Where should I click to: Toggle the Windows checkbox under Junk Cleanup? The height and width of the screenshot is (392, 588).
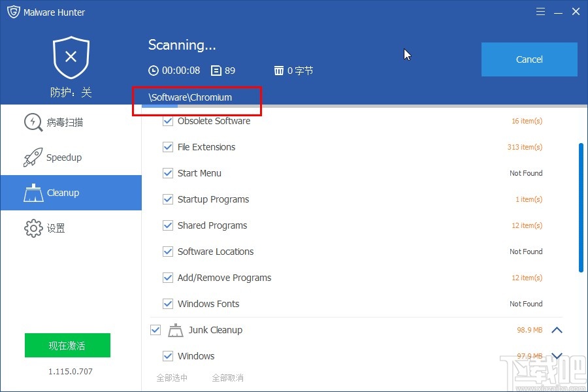point(168,356)
